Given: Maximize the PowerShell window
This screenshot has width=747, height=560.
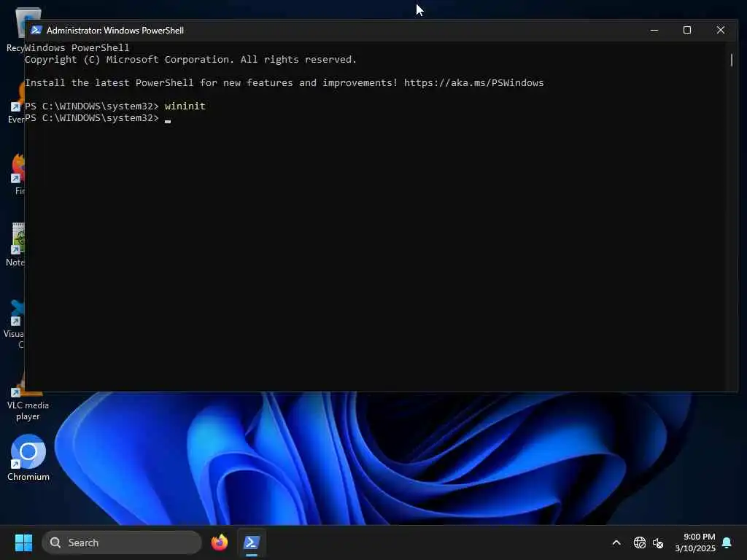Looking at the screenshot, I should click(x=687, y=31).
